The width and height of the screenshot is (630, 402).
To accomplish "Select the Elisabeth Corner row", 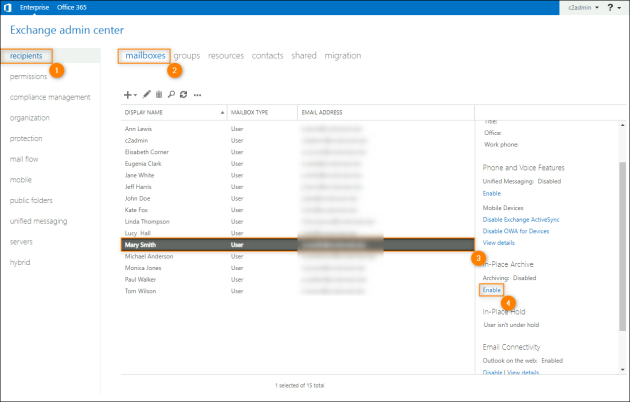I will [298, 152].
